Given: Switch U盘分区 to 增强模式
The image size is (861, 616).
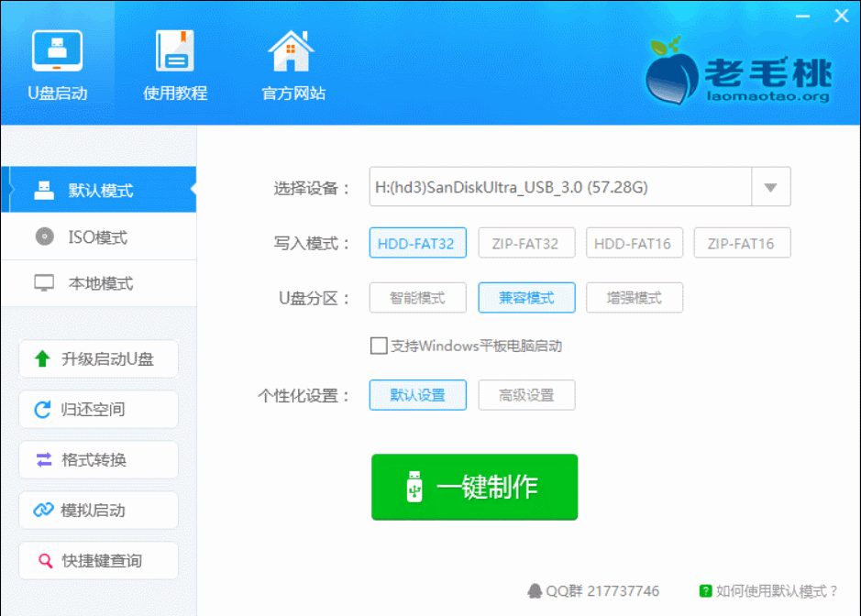Looking at the screenshot, I should tap(634, 297).
